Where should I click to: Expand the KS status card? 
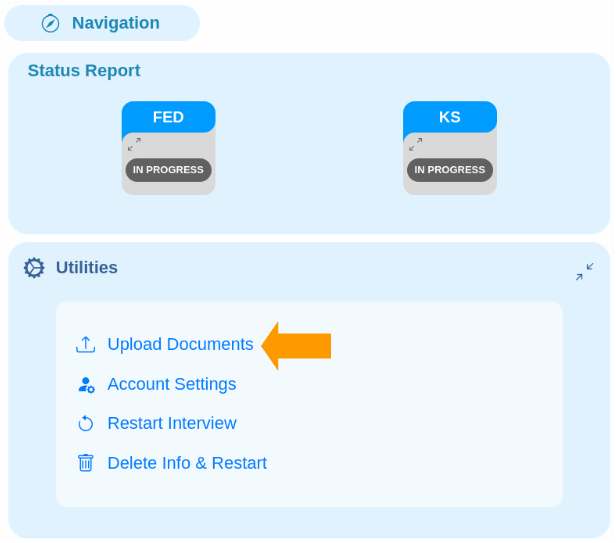point(416,144)
